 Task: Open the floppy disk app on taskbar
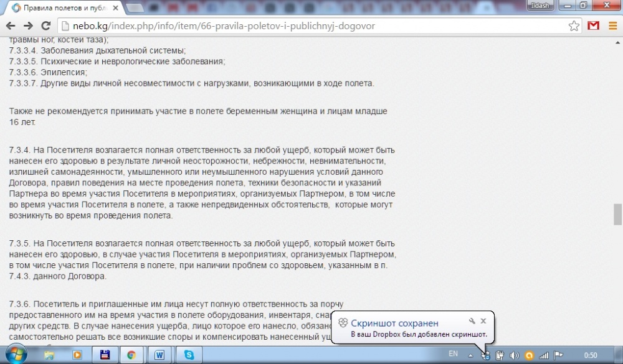tap(105, 355)
